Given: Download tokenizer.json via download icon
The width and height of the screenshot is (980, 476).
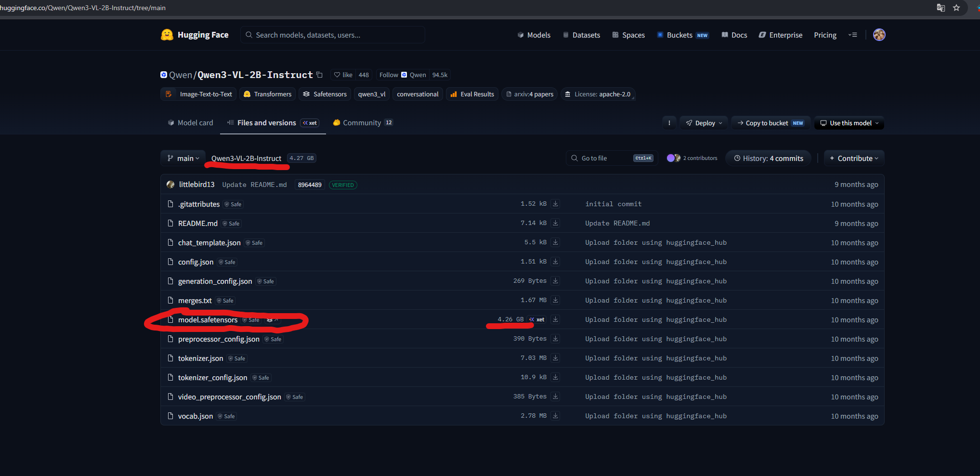Looking at the screenshot, I should coord(555,358).
